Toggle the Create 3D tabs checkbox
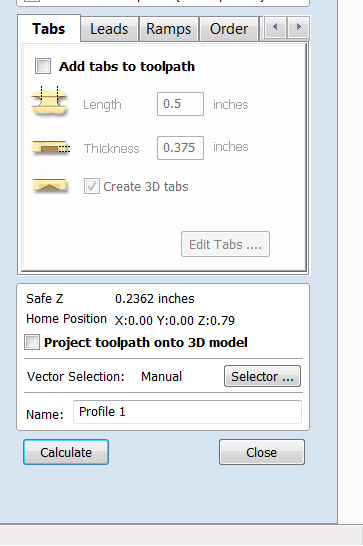 point(92,186)
